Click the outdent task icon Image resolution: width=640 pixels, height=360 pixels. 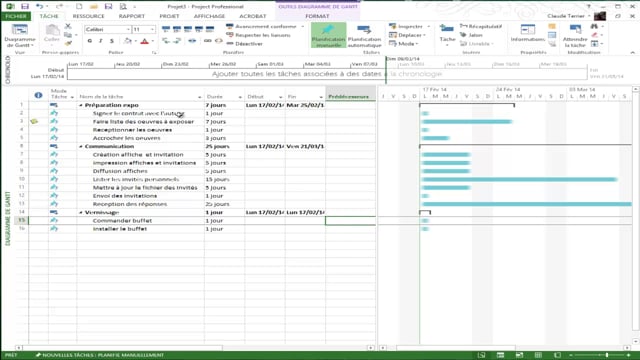coord(166,41)
